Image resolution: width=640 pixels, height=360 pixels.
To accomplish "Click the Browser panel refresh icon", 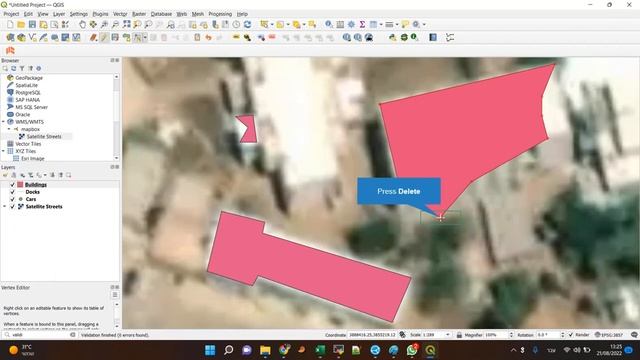I will pos(13,69).
